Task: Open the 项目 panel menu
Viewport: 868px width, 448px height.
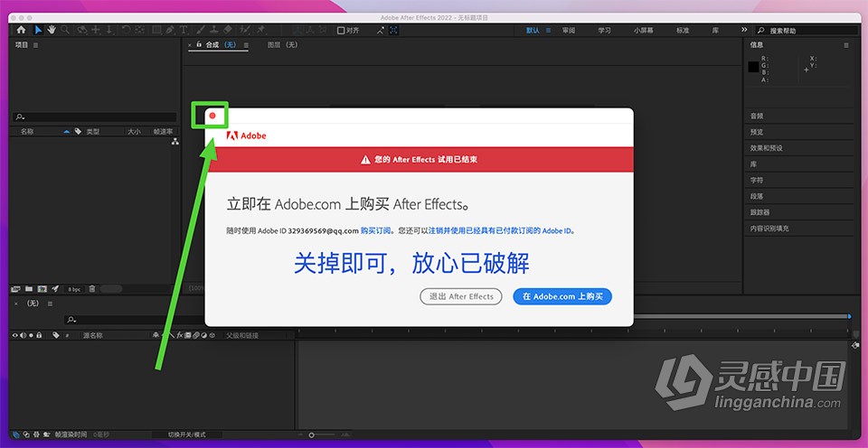Action: pos(36,45)
